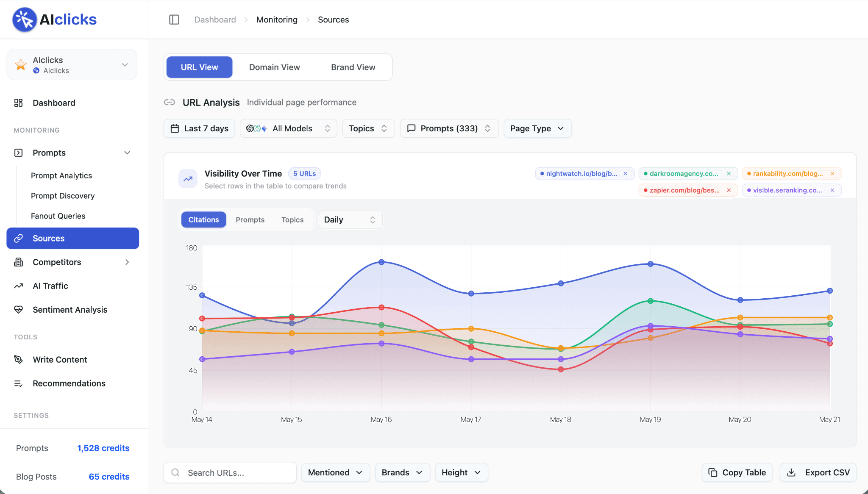Open the Brands filter dropdown
The height and width of the screenshot is (494, 868).
point(402,472)
